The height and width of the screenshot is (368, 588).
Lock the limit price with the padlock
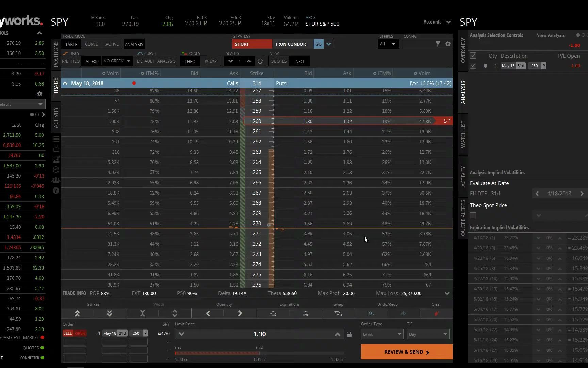(x=349, y=334)
